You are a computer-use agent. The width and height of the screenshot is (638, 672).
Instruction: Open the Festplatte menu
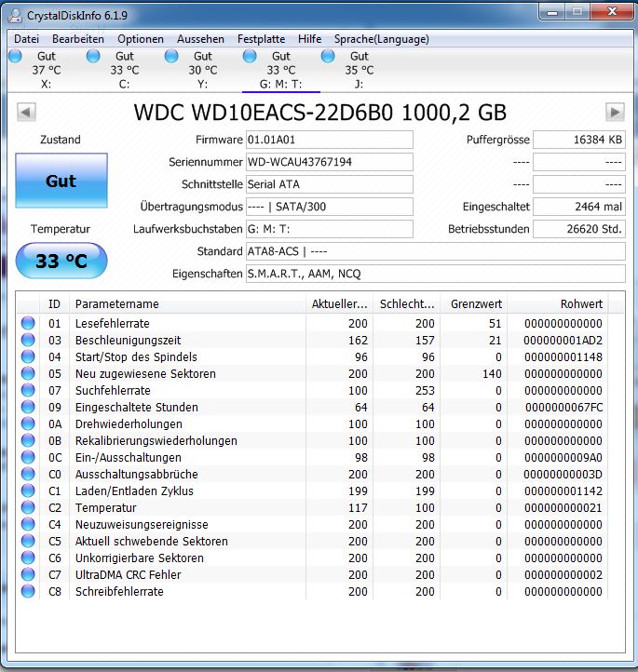tap(261, 39)
